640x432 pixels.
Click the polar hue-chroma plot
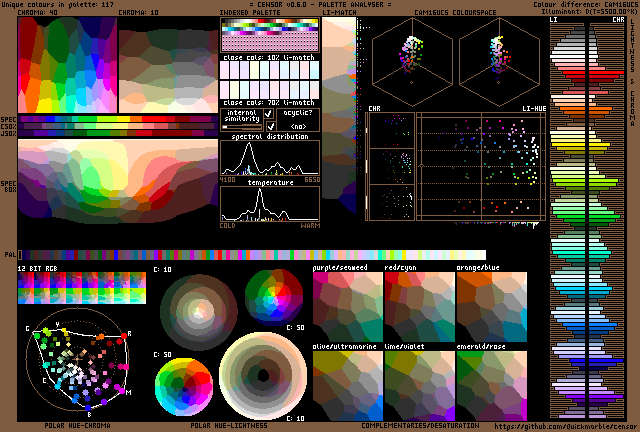(78, 359)
